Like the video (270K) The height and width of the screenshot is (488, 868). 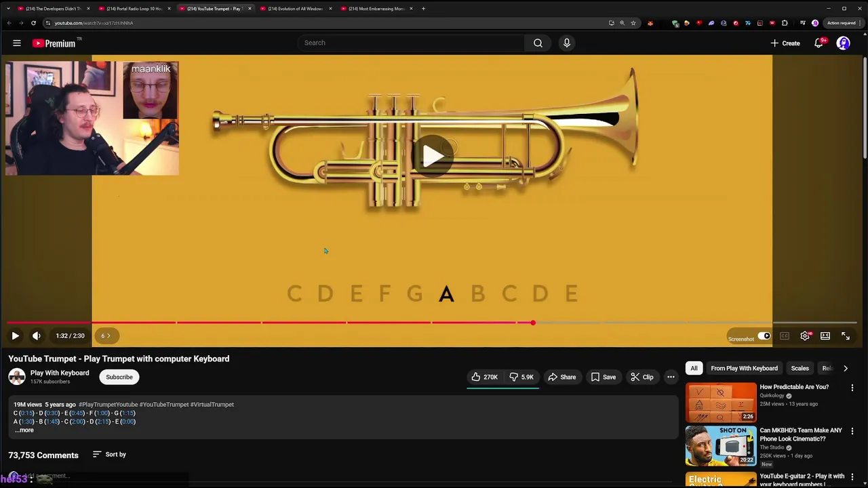[x=485, y=377]
